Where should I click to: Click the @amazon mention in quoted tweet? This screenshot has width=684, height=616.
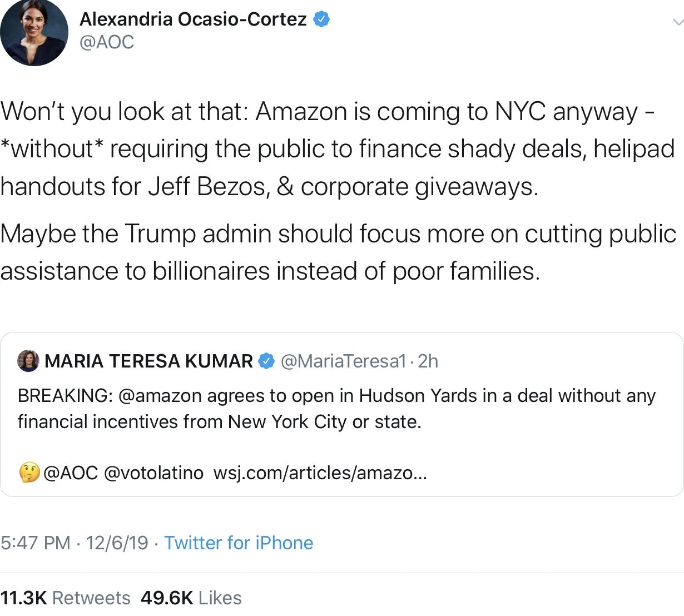160,396
